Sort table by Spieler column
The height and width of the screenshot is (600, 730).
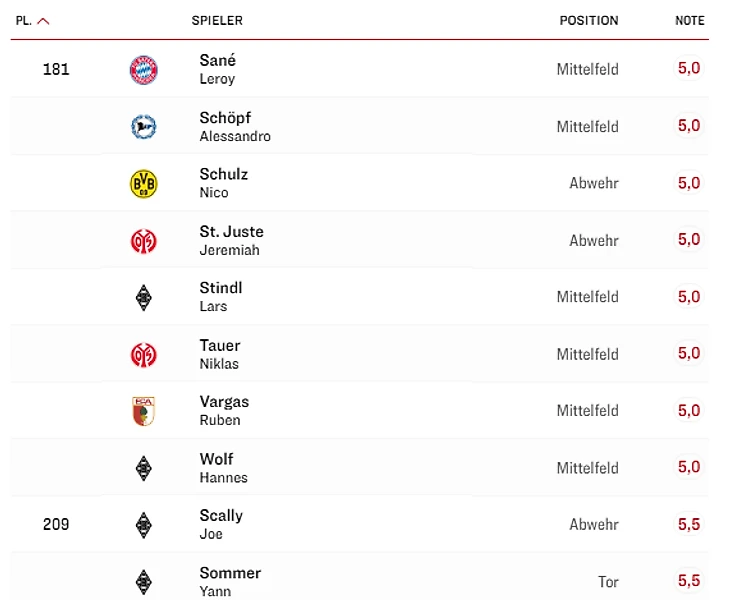coord(217,21)
